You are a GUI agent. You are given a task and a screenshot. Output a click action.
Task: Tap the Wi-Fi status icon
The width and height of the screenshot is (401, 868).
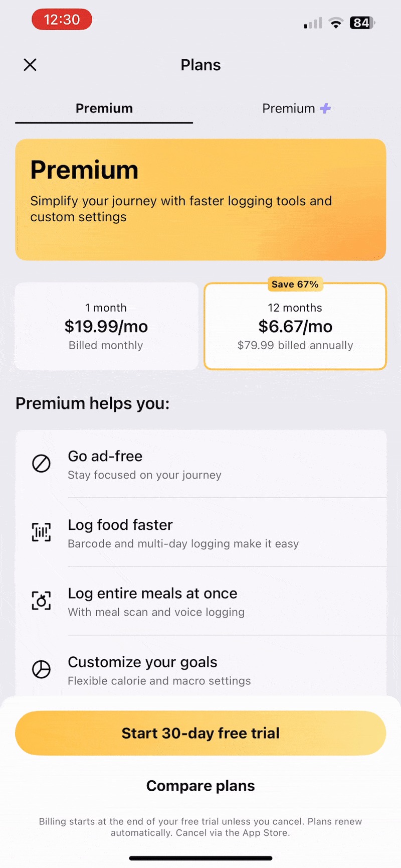point(336,23)
